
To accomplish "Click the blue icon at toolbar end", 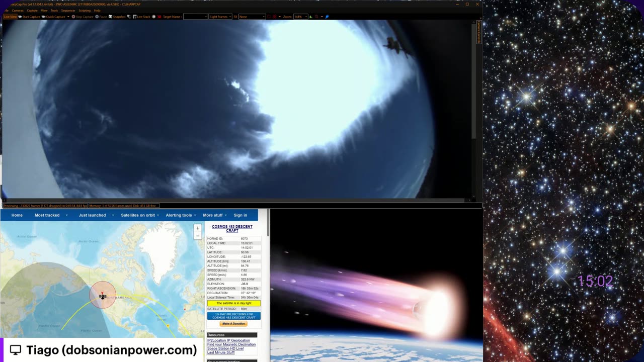I will pyautogui.click(x=328, y=17).
